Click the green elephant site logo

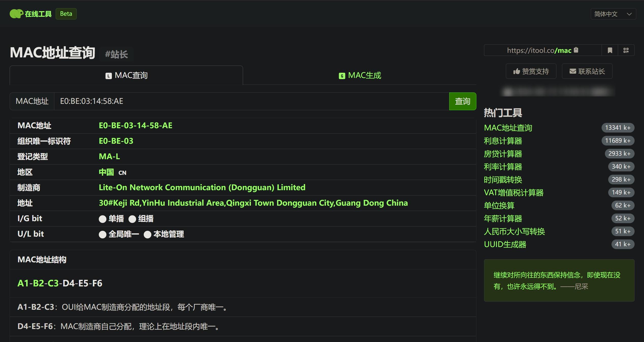(x=17, y=14)
